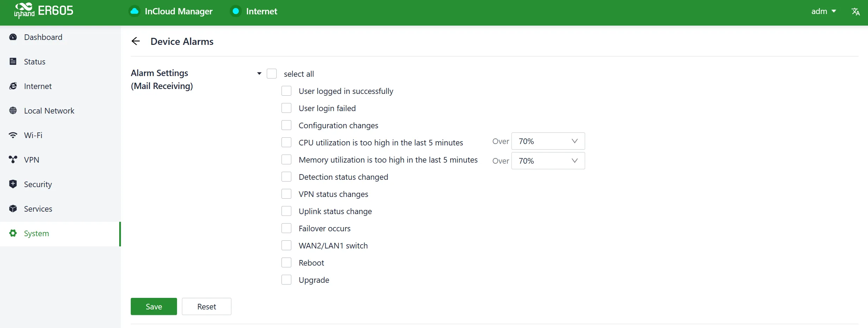This screenshot has width=868, height=328.
Task: Click the back arrow beside Device Alarms
Action: click(136, 41)
